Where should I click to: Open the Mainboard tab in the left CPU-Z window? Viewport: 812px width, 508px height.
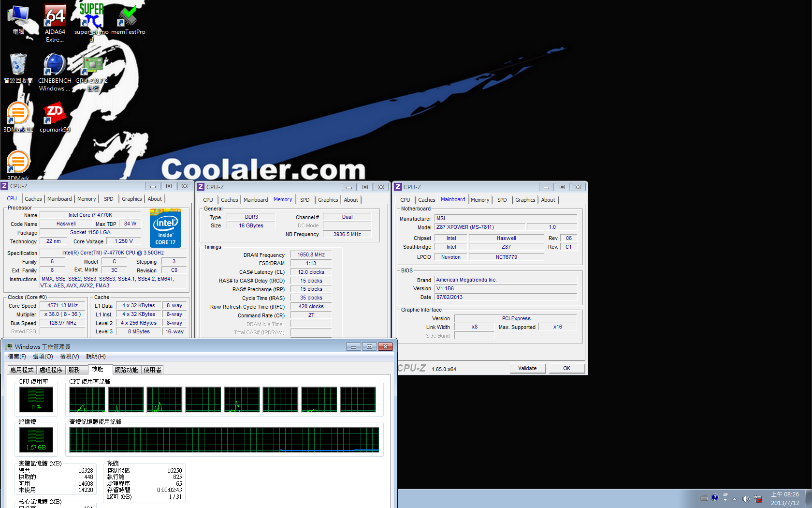59,199
